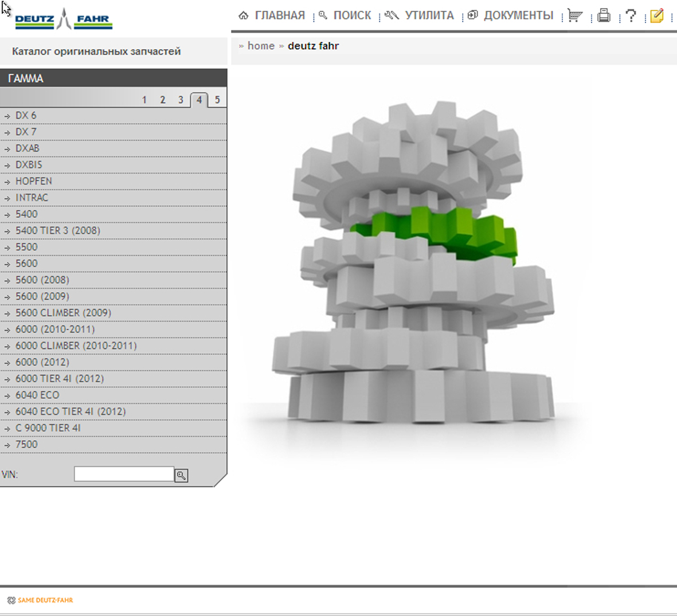The height and width of the screenshot is (616, 677).
Task: Select page tab 3
Action: click(181, 100)
